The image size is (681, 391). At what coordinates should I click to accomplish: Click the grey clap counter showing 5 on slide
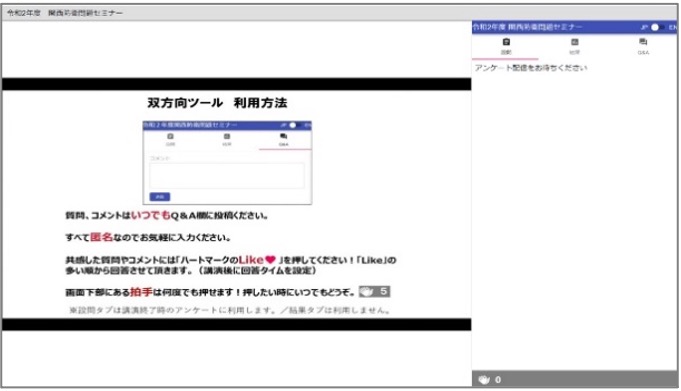pyautogui.click(x=374, y=291)
